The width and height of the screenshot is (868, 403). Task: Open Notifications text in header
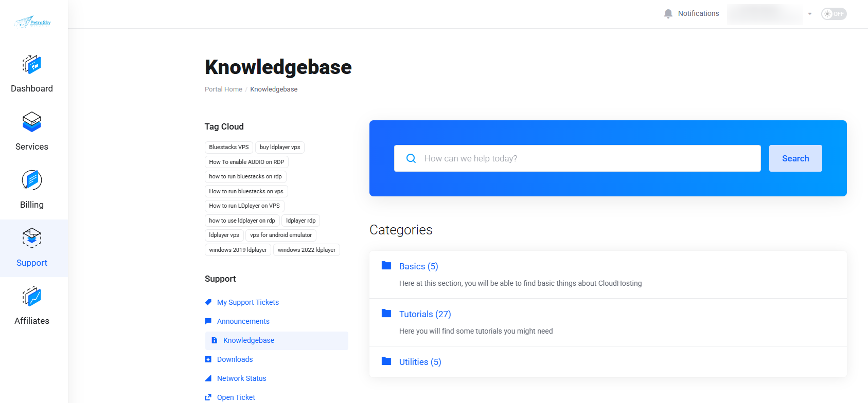(x=698, y=13)
